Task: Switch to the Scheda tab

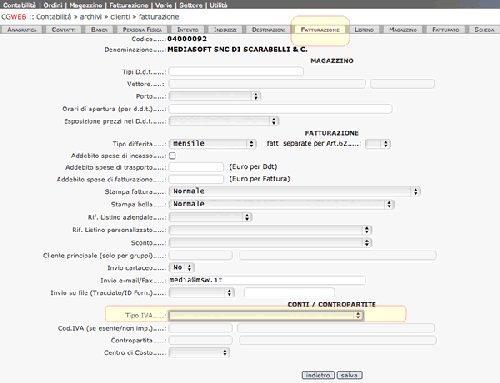Action: [x=484, y=30]
